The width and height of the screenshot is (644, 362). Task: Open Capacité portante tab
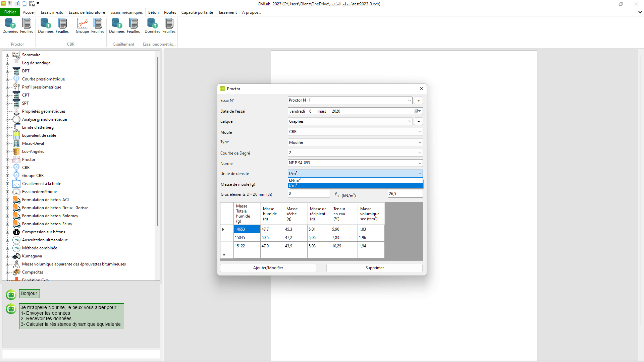click(x=197, y=12)
